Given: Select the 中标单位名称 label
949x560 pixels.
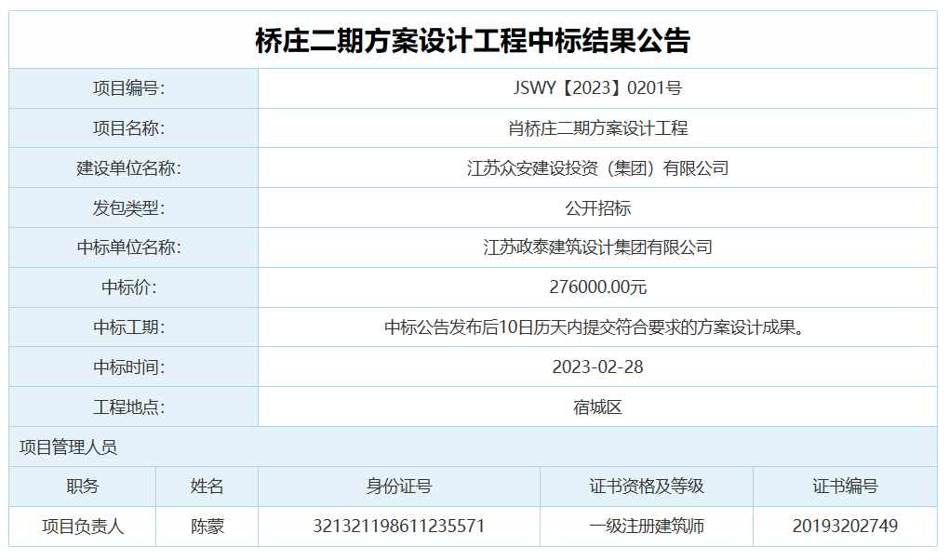Looking at the screenshot, I should coord(128,247).
